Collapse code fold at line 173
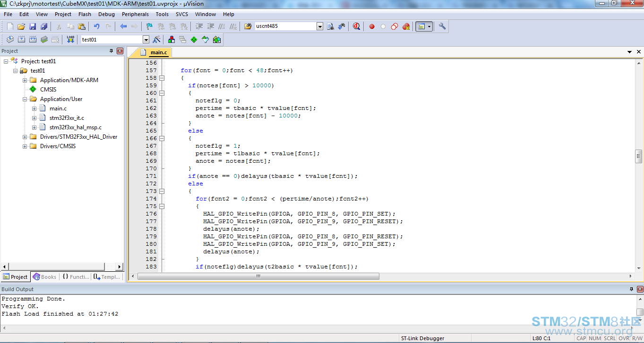 point(162,191)
